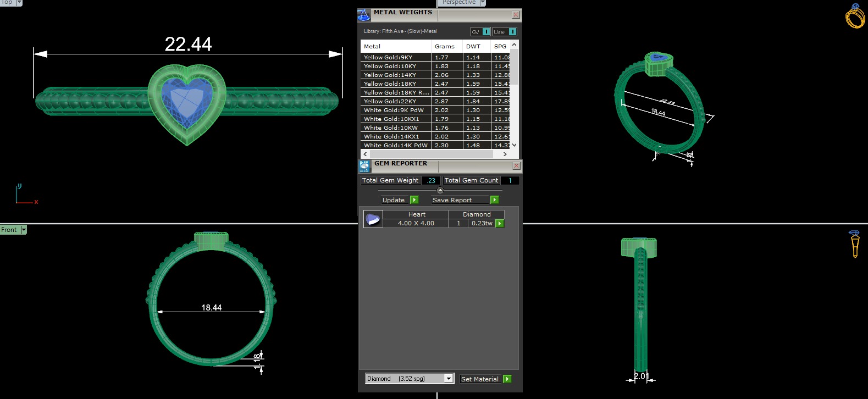Click the green arrow beside 0.23tw
868x399 pixels.
coord(500,223)
